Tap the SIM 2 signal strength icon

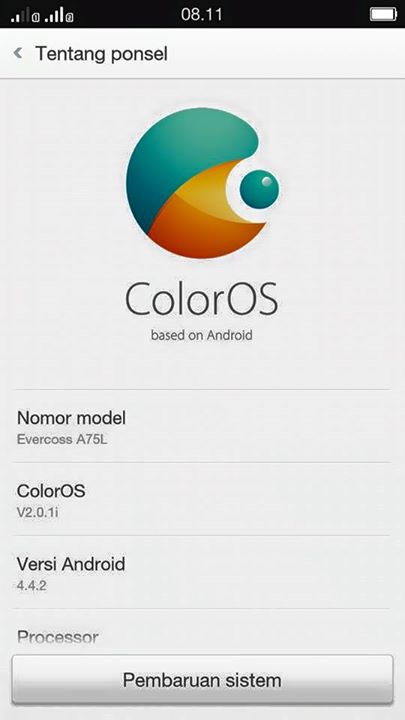tap(59, 15)
